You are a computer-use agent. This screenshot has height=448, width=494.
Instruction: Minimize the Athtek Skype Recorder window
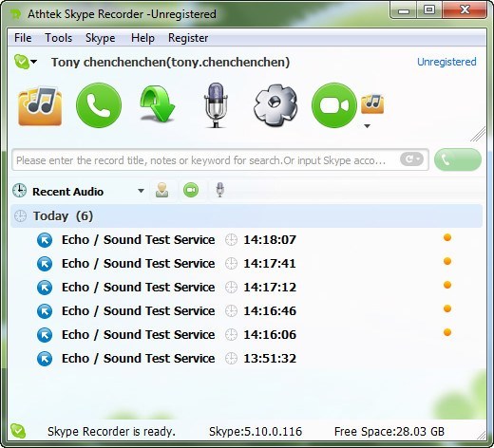click(x=404, y=10)
